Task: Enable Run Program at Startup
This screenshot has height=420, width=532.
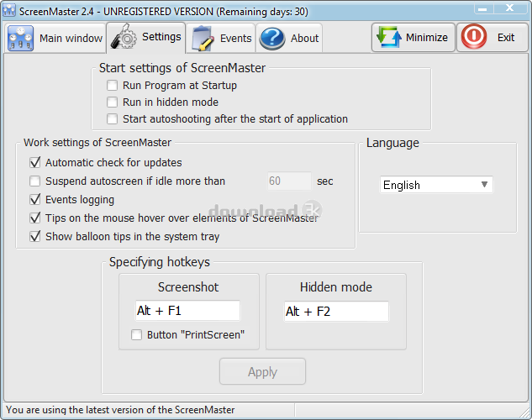Action: click(112, 86)
